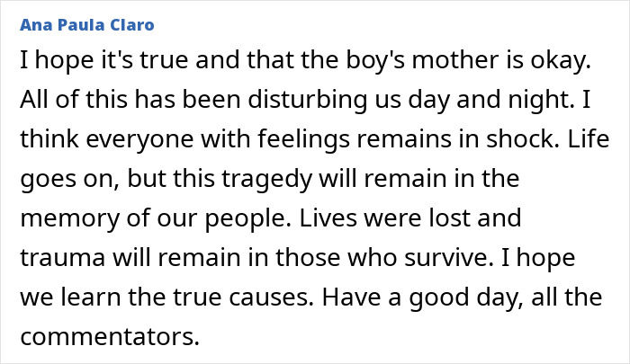Click the word "trauma" in the comment

click(63, 257)
